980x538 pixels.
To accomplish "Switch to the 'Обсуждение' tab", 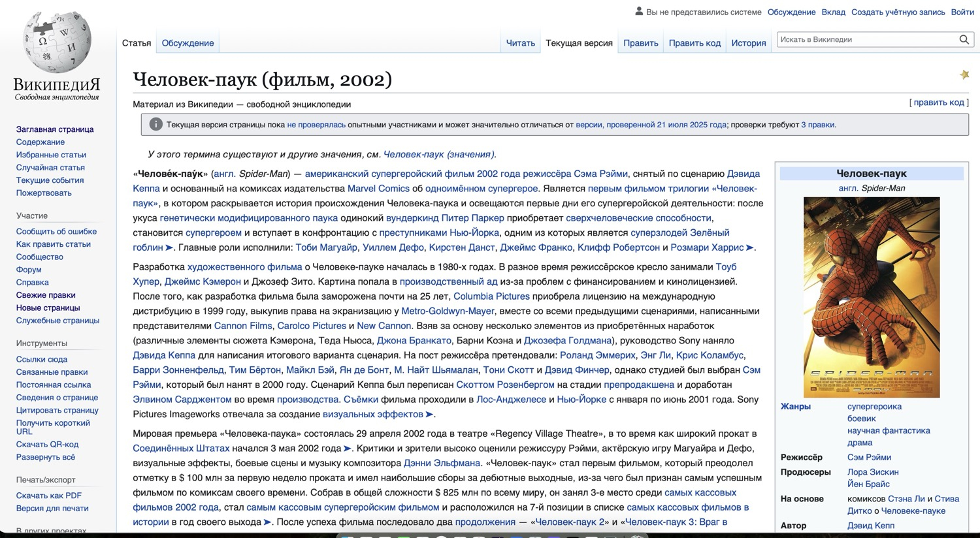I will (188, 43).
